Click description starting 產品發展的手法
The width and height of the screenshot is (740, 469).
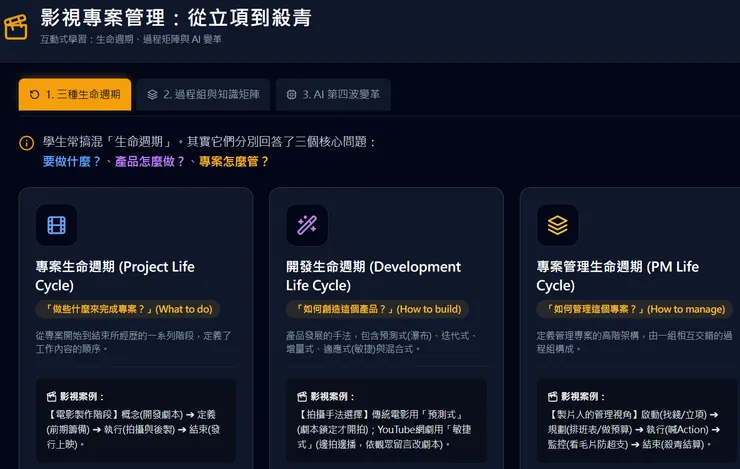pyautogui.click(x=381, y=342)
